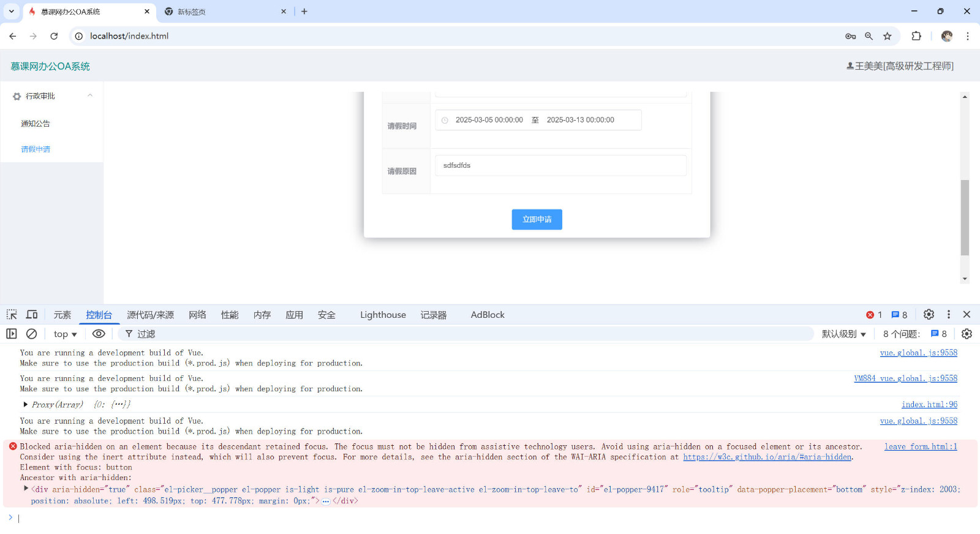Image resolution: width=980 pixels, height=534 pixels.
Task: Switch to the 慕课网办公OA系统 browser tab
Action: coord(88,12)
